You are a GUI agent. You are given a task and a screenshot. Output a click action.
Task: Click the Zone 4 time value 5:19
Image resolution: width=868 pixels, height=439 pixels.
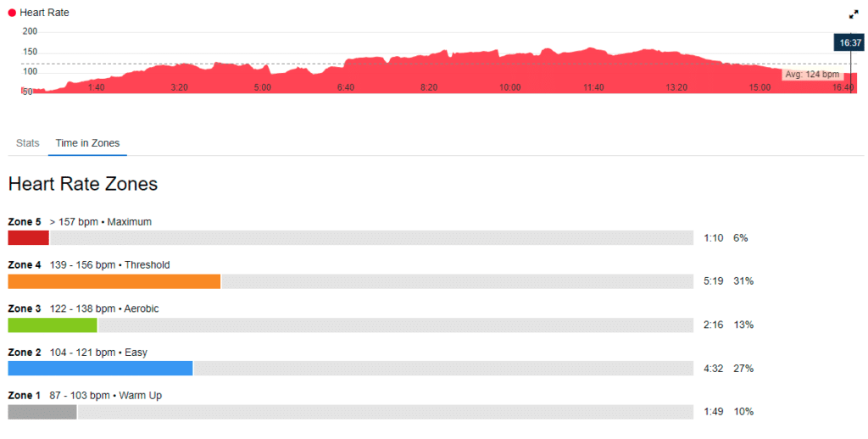click(x=714, y=281)
